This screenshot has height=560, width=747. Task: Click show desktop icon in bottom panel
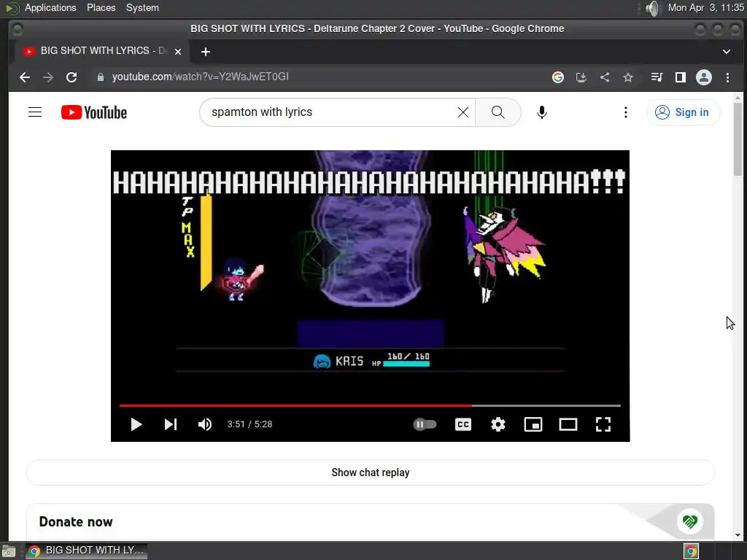(x=9, y=551)
